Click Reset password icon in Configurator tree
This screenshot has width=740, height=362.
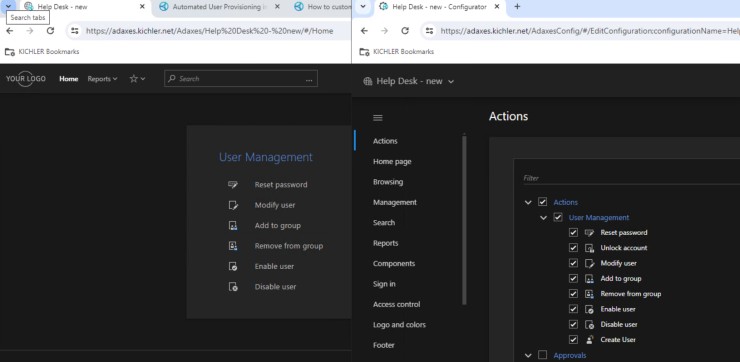click(x=589, y=233)
